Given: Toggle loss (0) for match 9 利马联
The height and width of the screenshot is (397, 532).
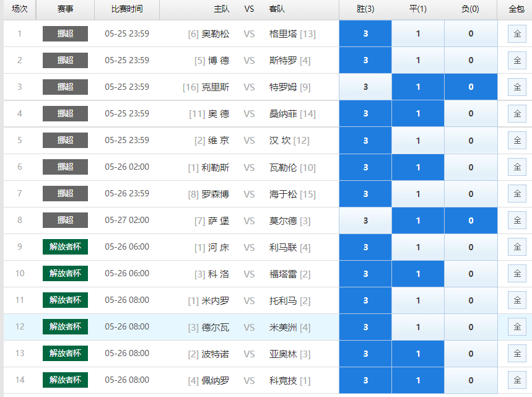Looking at the screenshot, I should click(471, 247).
